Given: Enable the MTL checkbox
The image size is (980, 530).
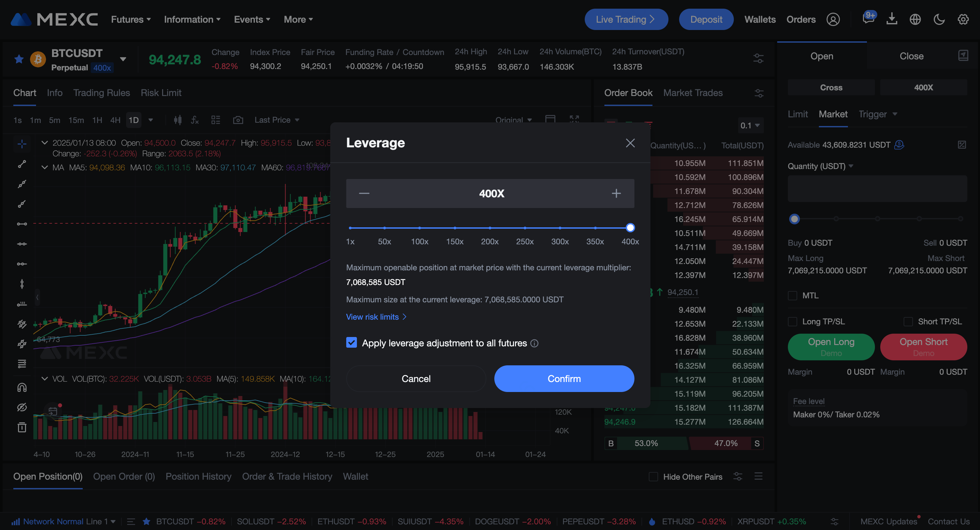Looking at the screenshot, I should click(793, 295).
